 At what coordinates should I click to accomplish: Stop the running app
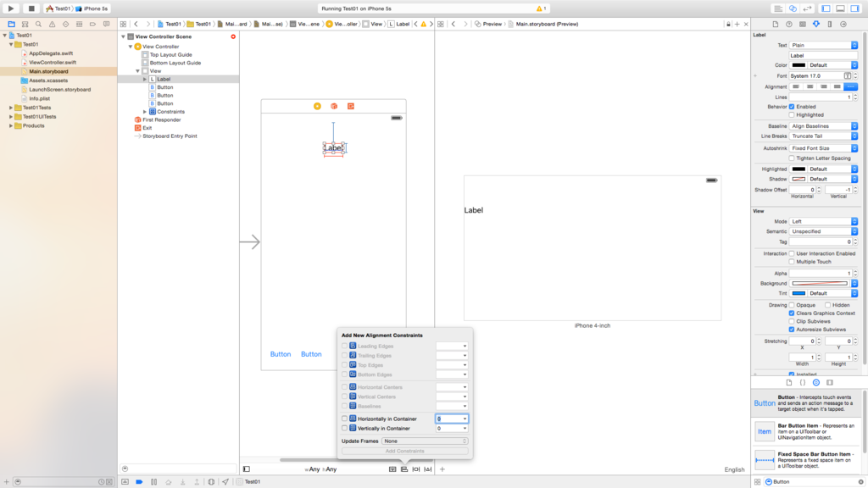tap(31, 8)
